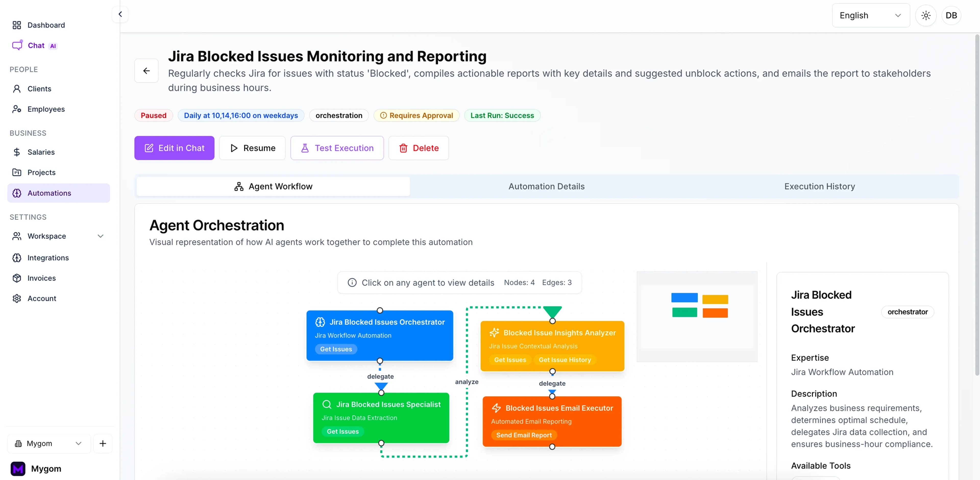Toggle the light theme sun icon
The image size is (980, 480).
(x=926, y=15)
